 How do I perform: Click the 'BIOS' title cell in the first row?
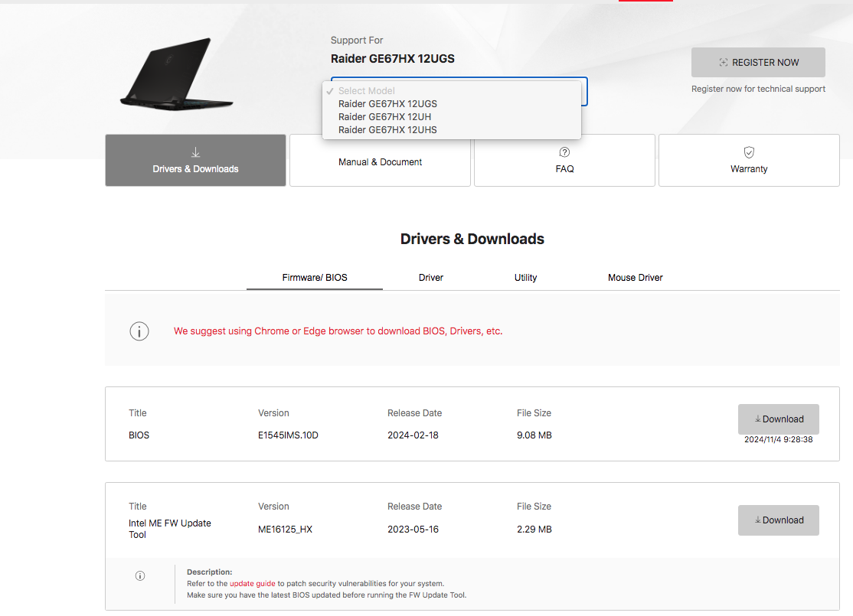coord(139,435)
